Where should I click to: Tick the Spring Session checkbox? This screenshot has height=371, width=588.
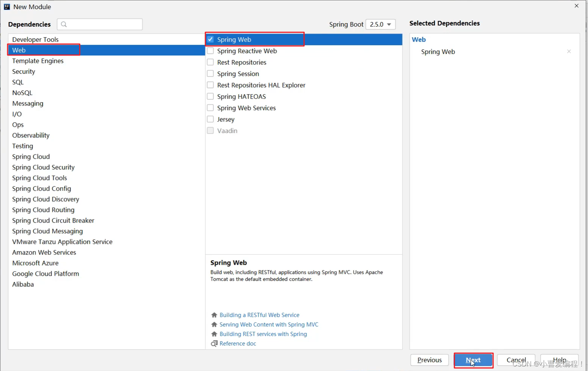pyautogui.click(x=210, y=73)
